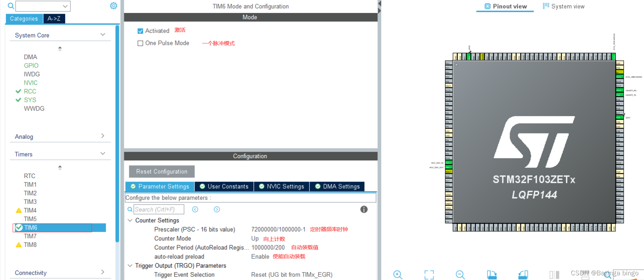Select GPIO under System Core
This screenshot has width=644, height=280.
pos(31,65)
